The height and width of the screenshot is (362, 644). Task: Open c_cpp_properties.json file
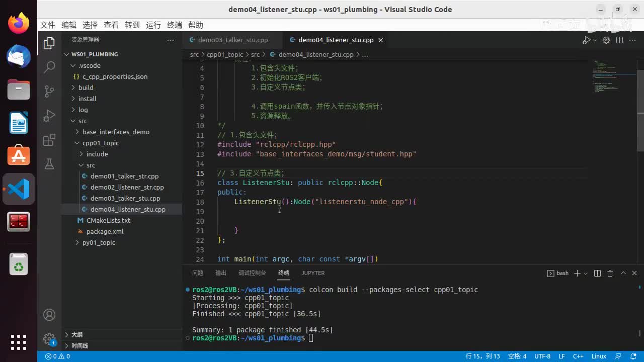coord(122,76)
